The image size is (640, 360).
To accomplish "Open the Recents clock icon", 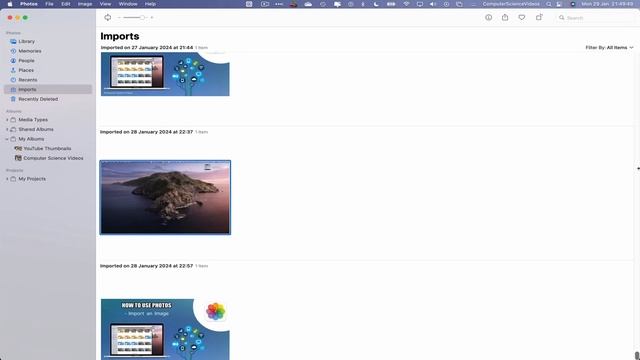I will click(x=13, y=80).
